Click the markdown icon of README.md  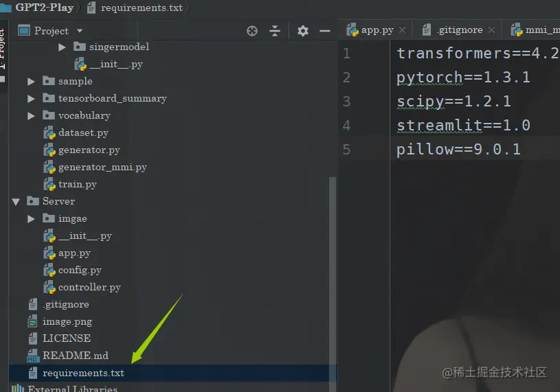click(x=33, y=356)
